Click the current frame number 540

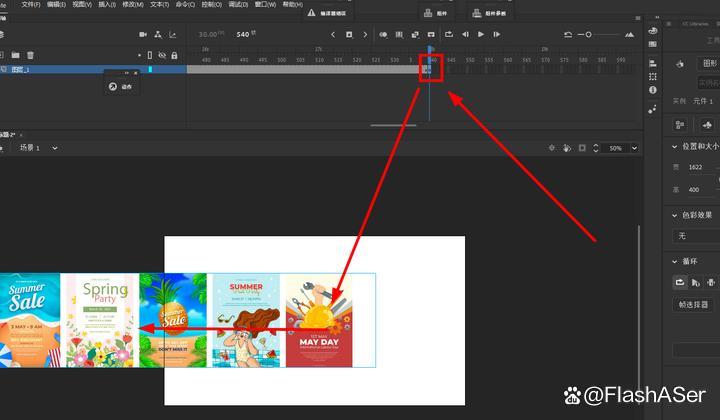(243, 34)
